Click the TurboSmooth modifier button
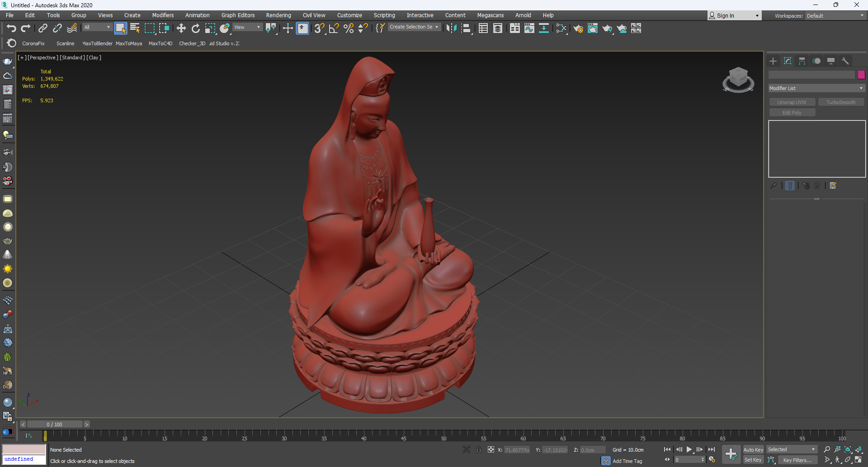The width and height of the screenshot is (868, 467). point(841,102)
